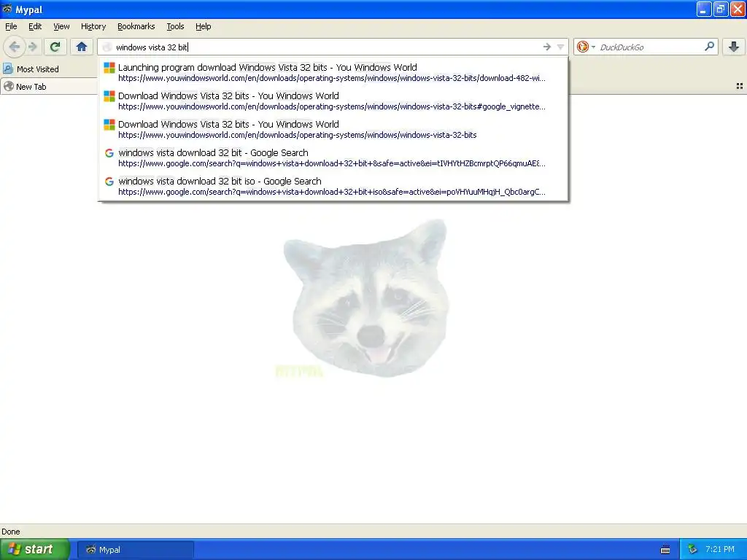Screen dimensions: 747x560
Task: Open the History menu
Action: (x=93, y=26)
